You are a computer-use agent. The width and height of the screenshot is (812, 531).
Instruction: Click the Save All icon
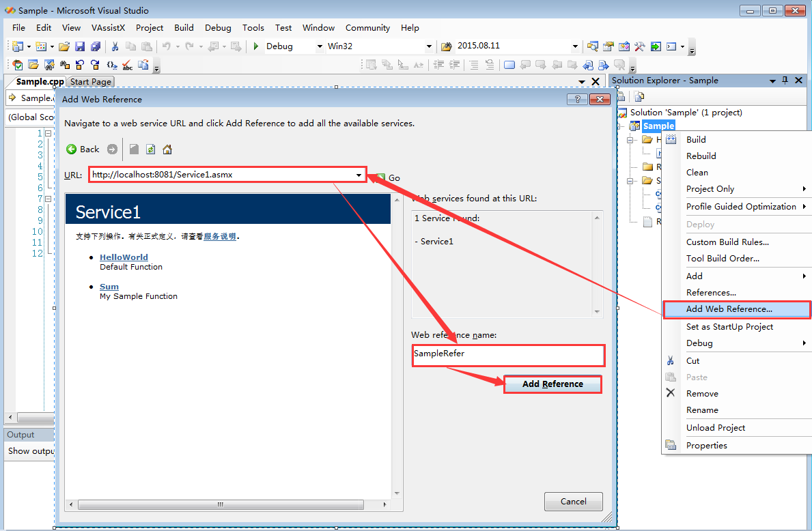coord(96,46)
